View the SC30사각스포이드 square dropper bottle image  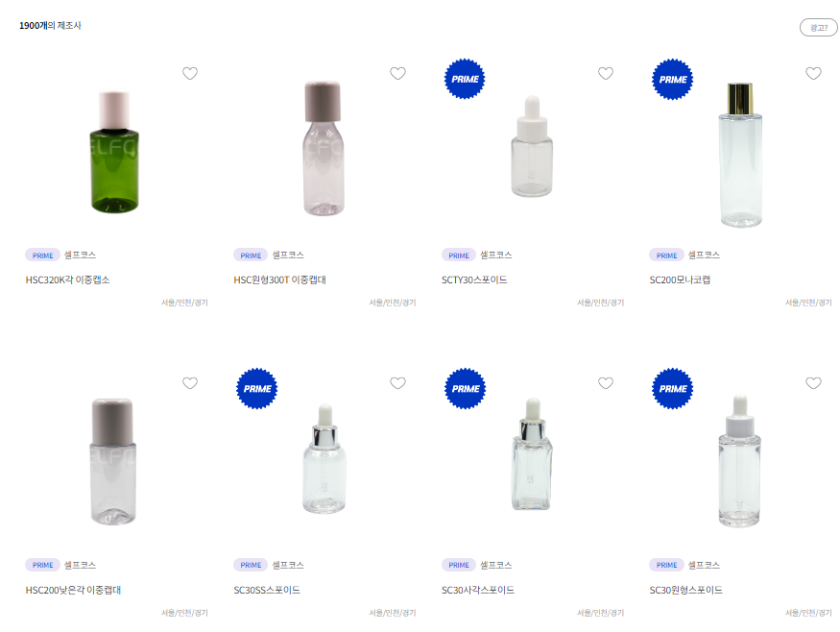[x=532, y=453]
